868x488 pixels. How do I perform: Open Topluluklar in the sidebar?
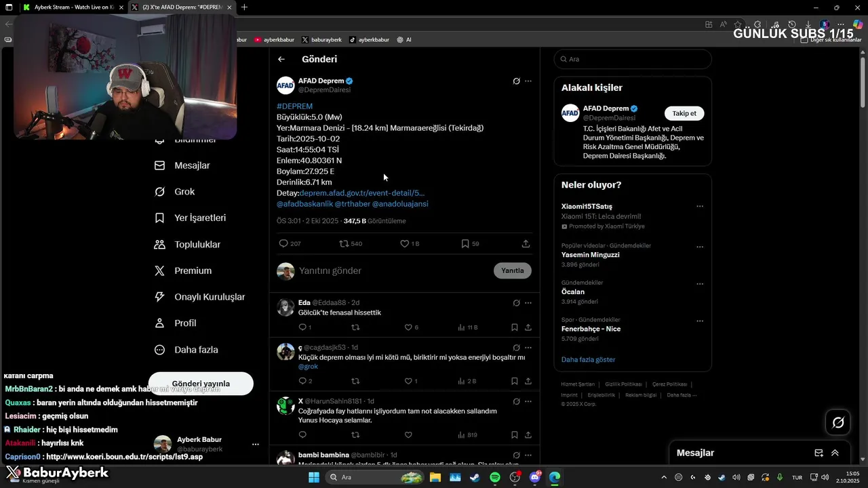coord(187,244)
